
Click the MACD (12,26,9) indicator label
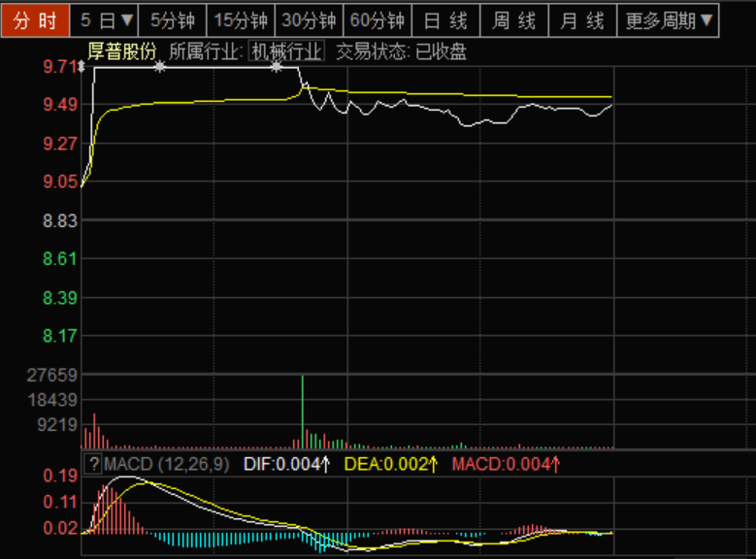(167, 464)
